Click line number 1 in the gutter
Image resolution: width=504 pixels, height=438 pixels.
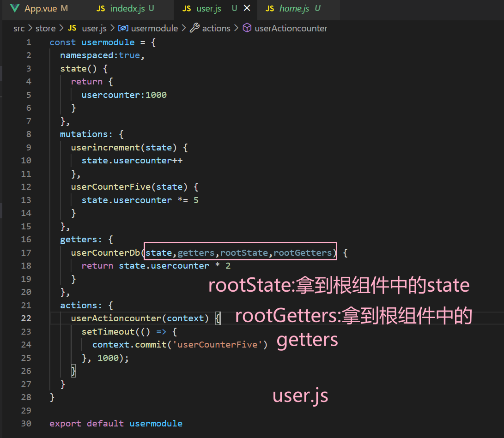pos(29,42)
